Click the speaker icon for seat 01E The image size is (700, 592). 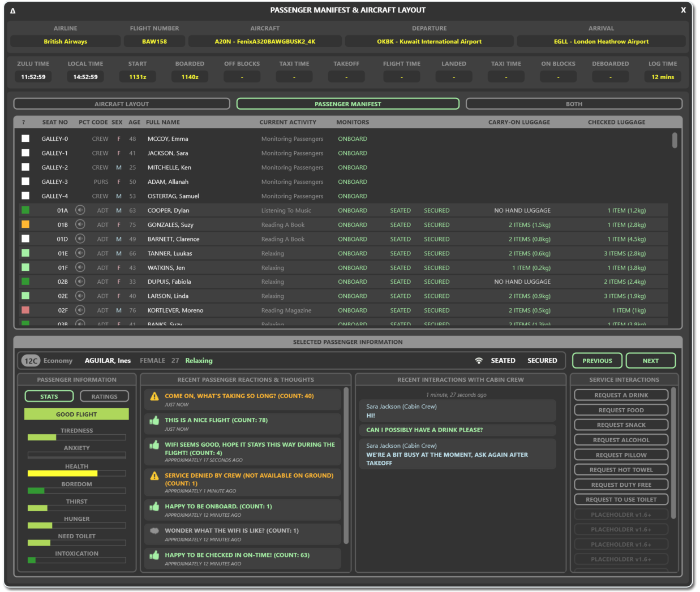click(x=80, y=253)
